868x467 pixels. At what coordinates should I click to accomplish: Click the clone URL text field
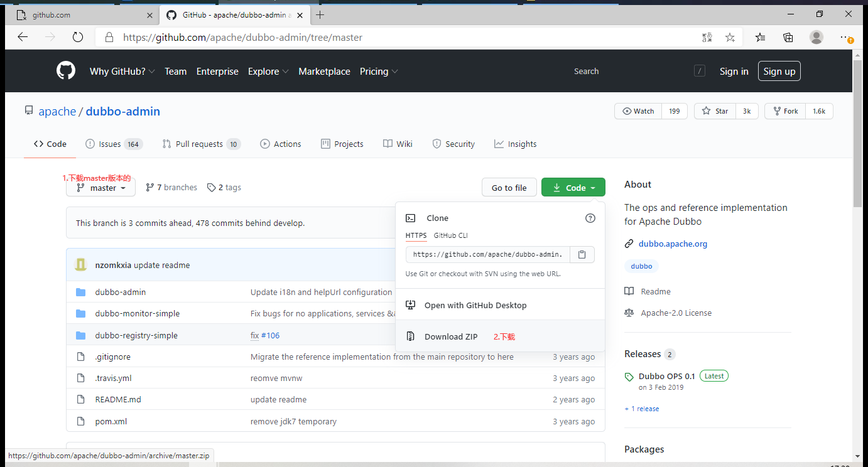click(488, 254)
